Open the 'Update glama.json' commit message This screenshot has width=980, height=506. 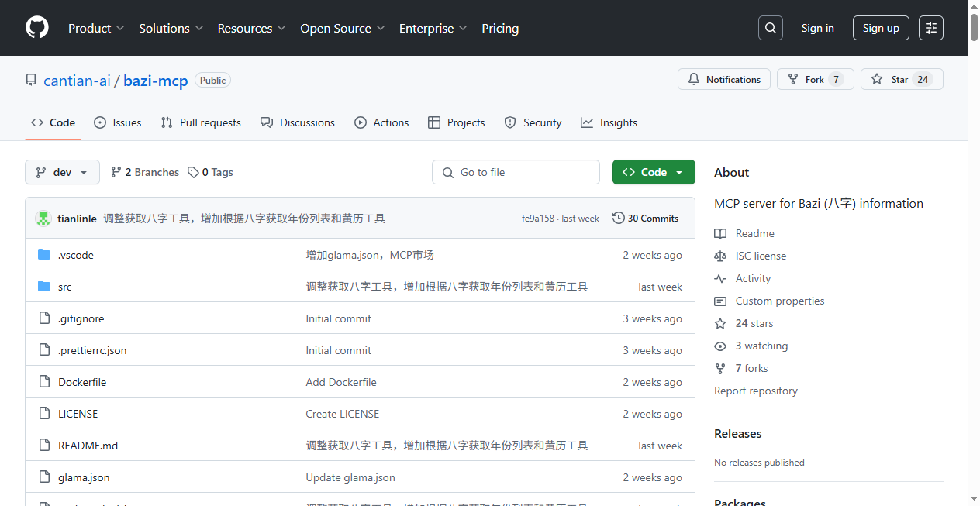coord(350,477)
